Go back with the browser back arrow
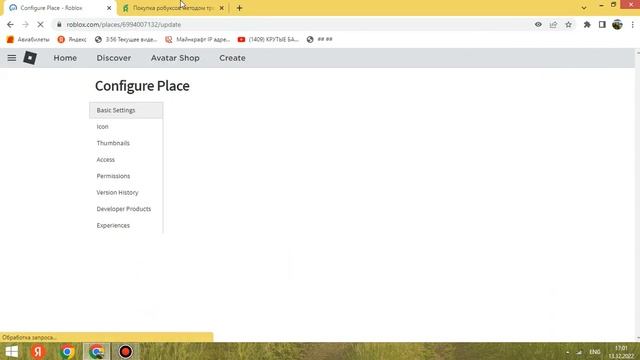 pyautogui.click(x=10, y=24)
